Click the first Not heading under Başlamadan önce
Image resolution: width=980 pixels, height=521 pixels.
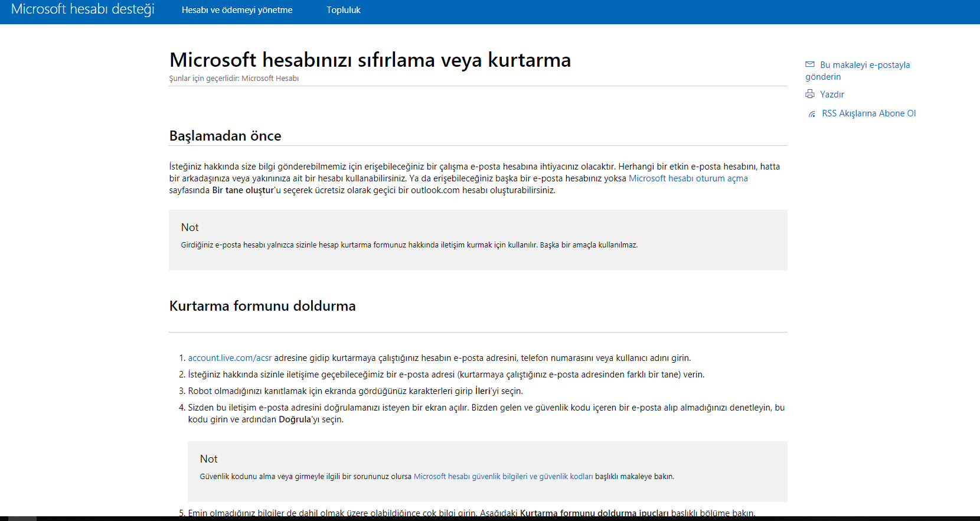[x=190, y=227]
